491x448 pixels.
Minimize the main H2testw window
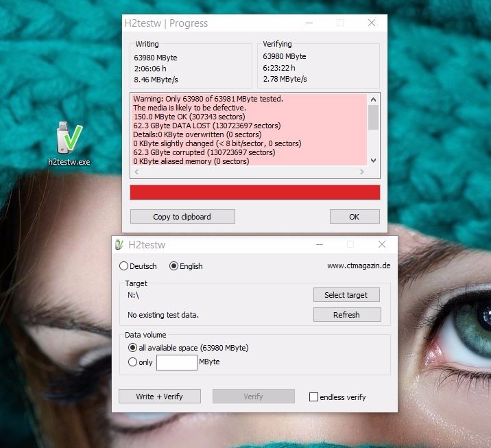click(320, 244)
